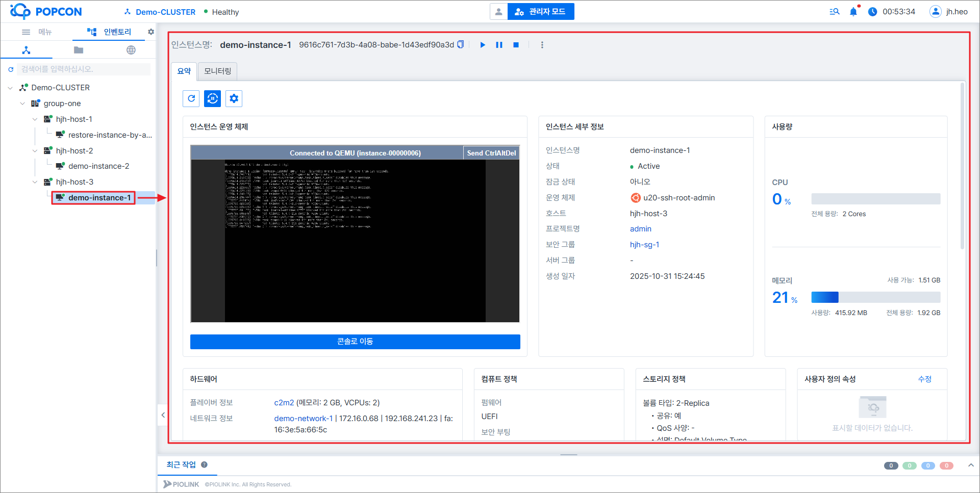980x493 pixels.
Task: Open the 메뉴 tab in sidebar
Action: (x=37, y=32)
